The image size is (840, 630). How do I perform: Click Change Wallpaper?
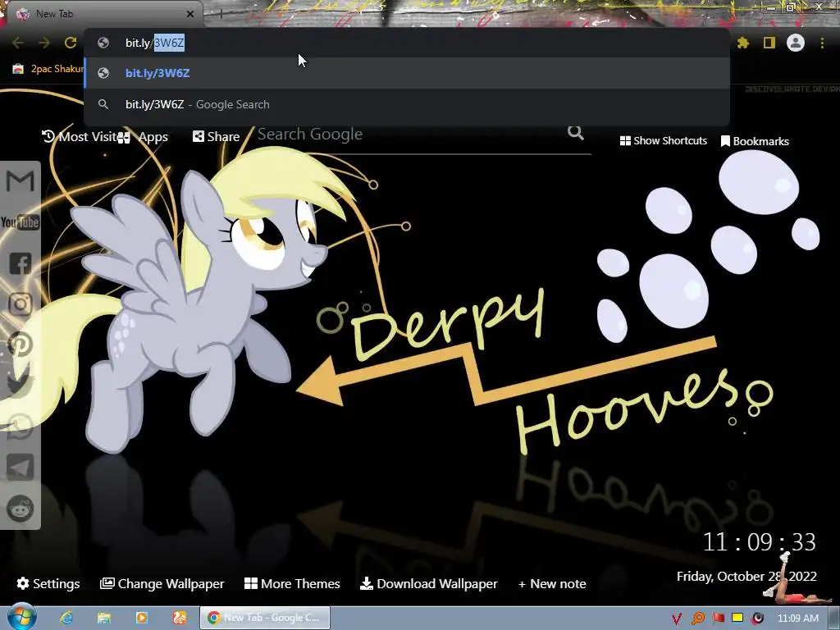pos(162,583)
